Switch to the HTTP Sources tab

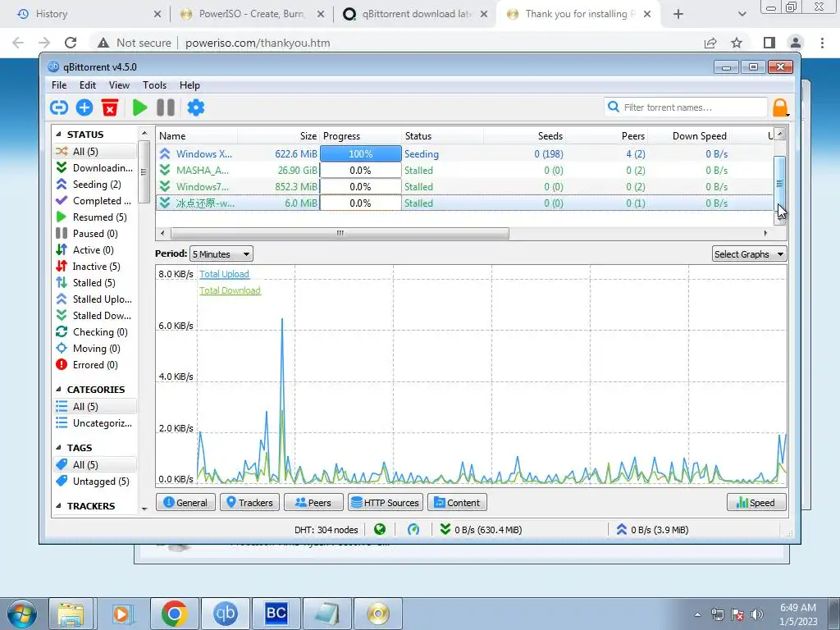coord(386,503)
